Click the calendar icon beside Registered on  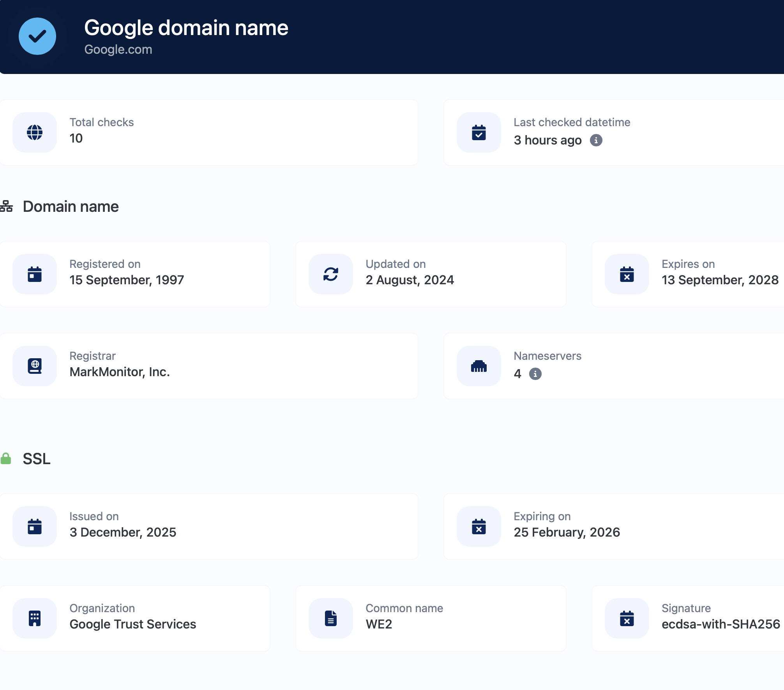[x=35, y=274]
